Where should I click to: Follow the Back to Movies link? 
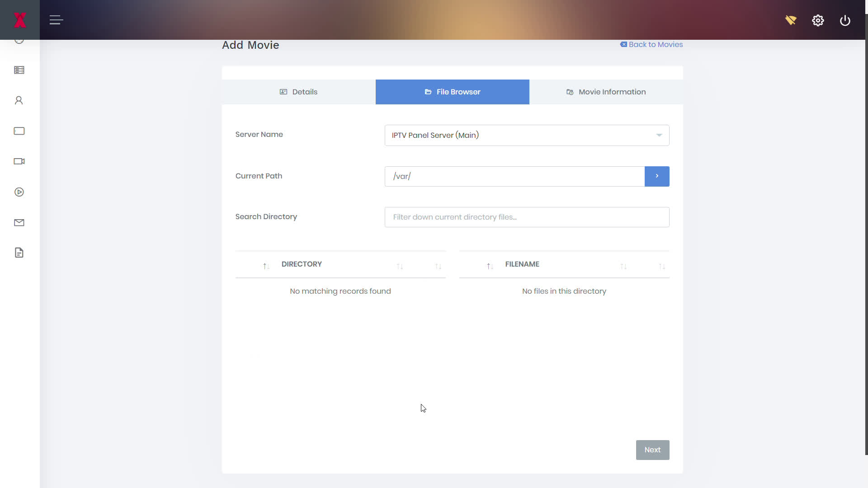(x=651, y=44)
